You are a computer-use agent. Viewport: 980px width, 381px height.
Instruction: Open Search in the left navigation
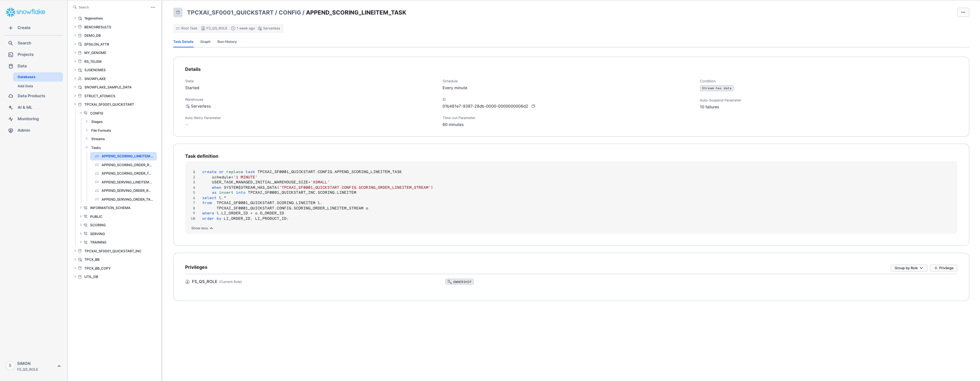click(24, 43)
